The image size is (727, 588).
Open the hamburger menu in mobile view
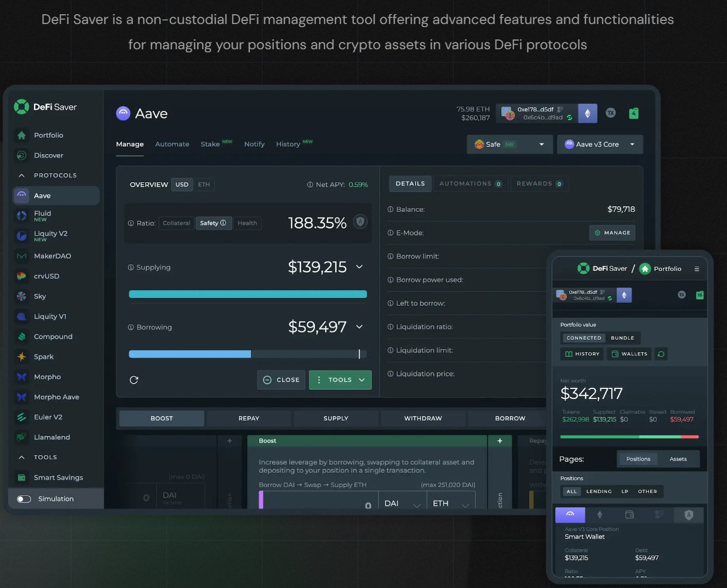[696, 268]
